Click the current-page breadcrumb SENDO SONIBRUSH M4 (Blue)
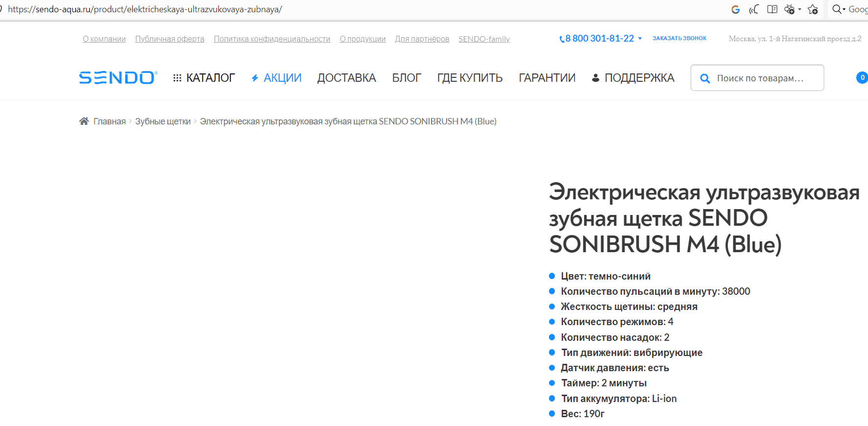868x426 pixels. click(348, 121)
